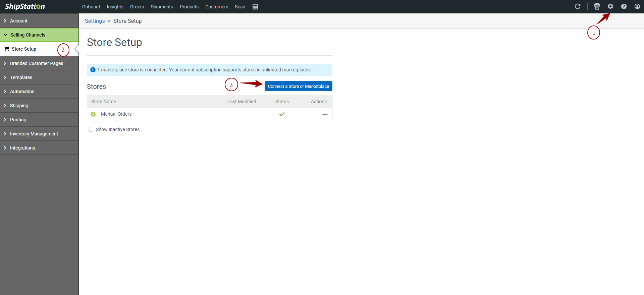Click the Settings breadcrumb link
The width and height of the screenshot is (644, 295).
pos(95,21)
